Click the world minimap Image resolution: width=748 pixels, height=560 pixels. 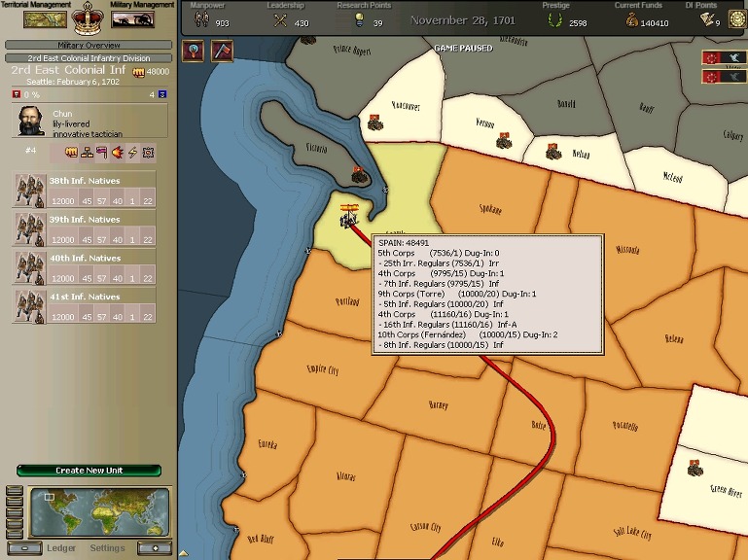click(99, 512)
